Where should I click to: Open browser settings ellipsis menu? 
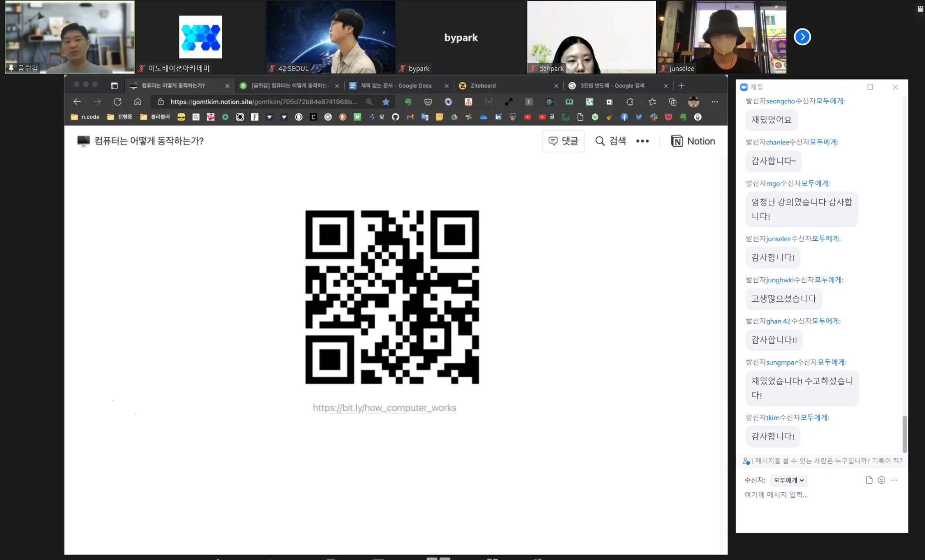(x=715, y=102)
